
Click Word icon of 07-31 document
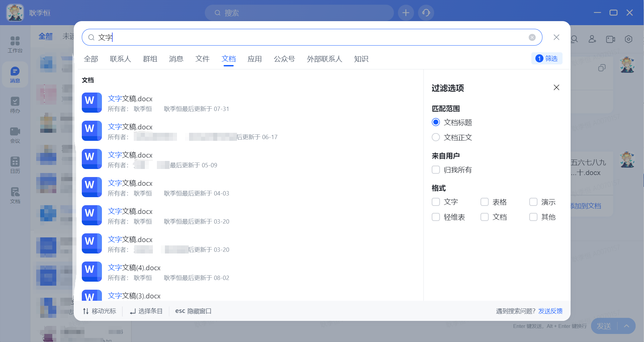coord(92,103)
